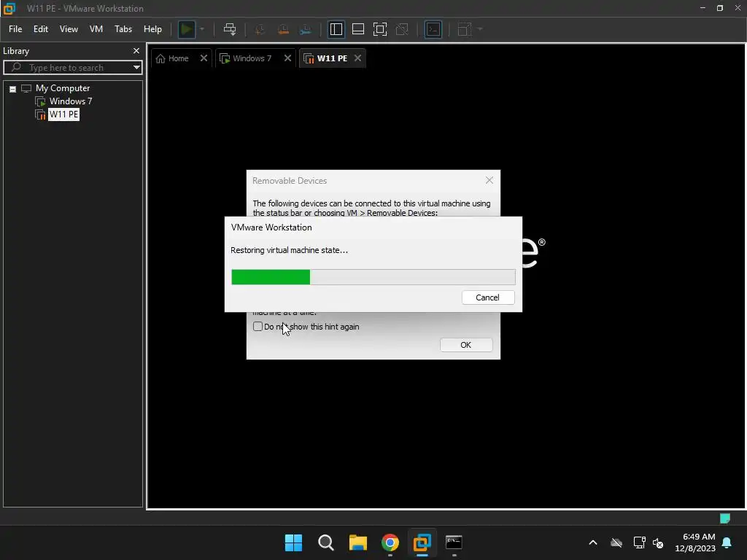Click the green Power On play button
The image size is (747, 560).
pos(186,29)
